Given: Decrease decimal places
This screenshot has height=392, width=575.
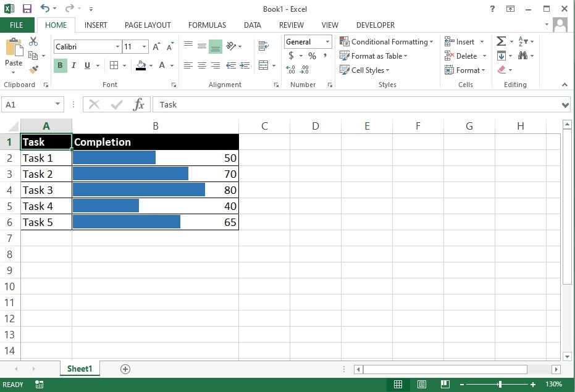Looking at the screenshot, I should 304,70.
